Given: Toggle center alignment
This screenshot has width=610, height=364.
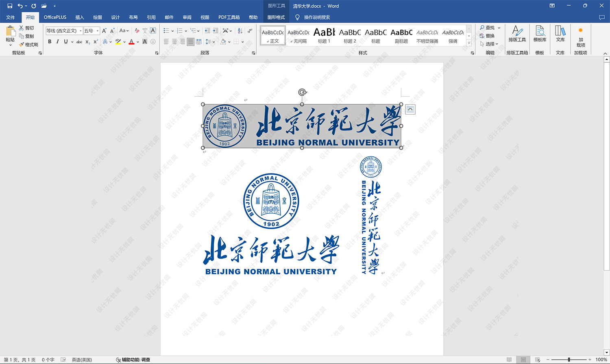Looking at the screenshot, I should click(174, 41).
